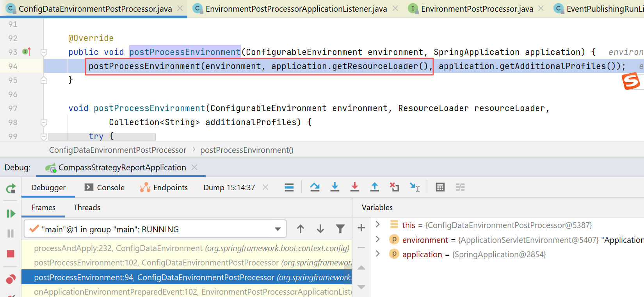
Task: Switch to the Threads tab
Action: coord(87,208)
